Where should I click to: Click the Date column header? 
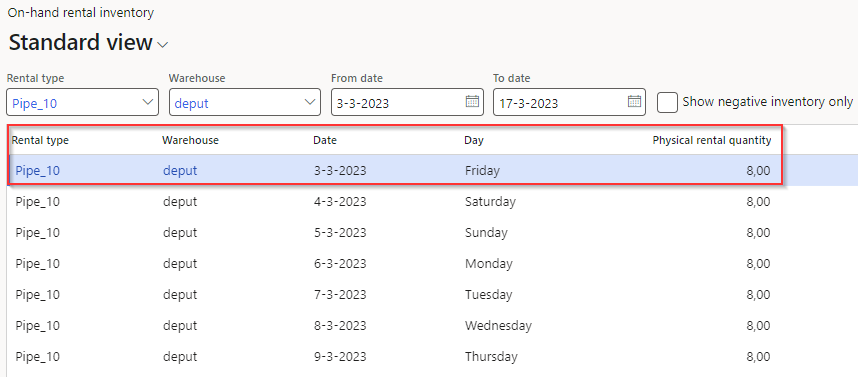[324, 140]
